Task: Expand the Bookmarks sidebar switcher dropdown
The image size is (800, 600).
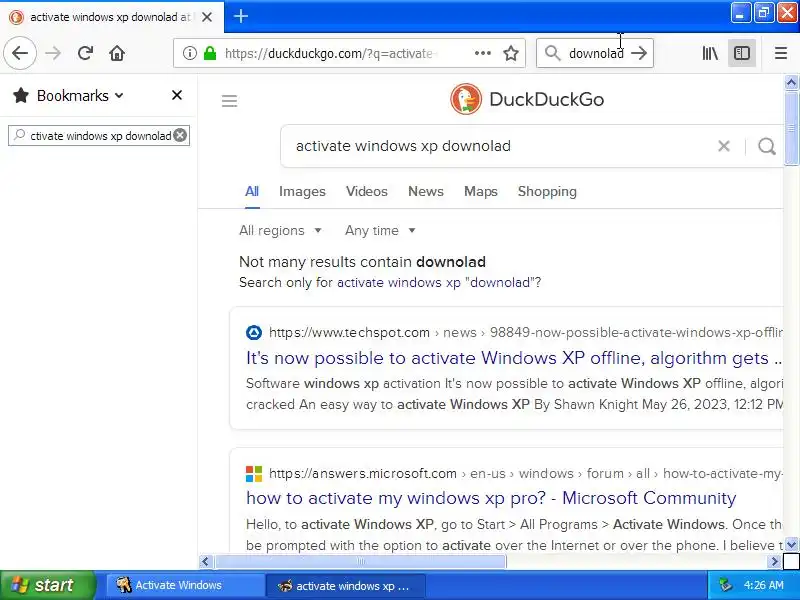Action: (x=119, y=95)
